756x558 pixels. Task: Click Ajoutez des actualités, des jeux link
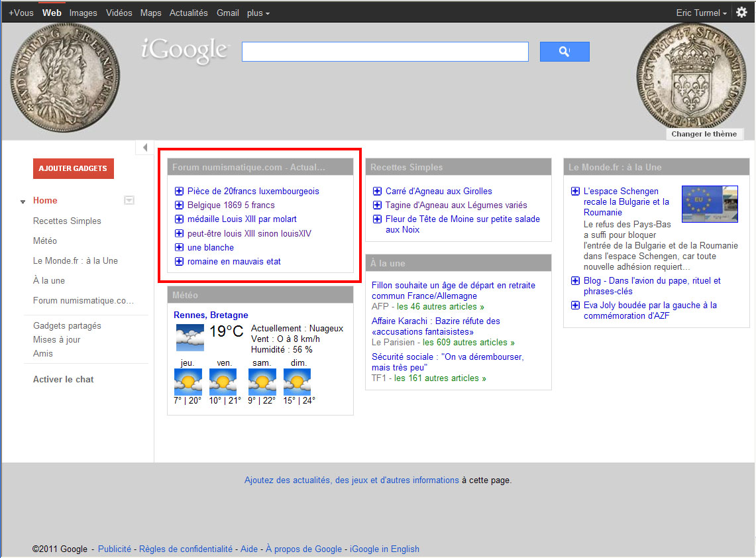point(351,480)
